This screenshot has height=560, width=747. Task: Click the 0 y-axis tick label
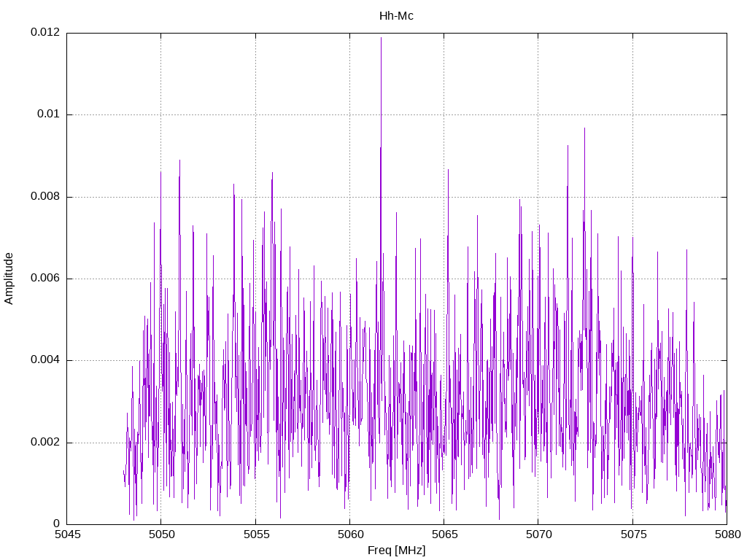tap(57, 524)
